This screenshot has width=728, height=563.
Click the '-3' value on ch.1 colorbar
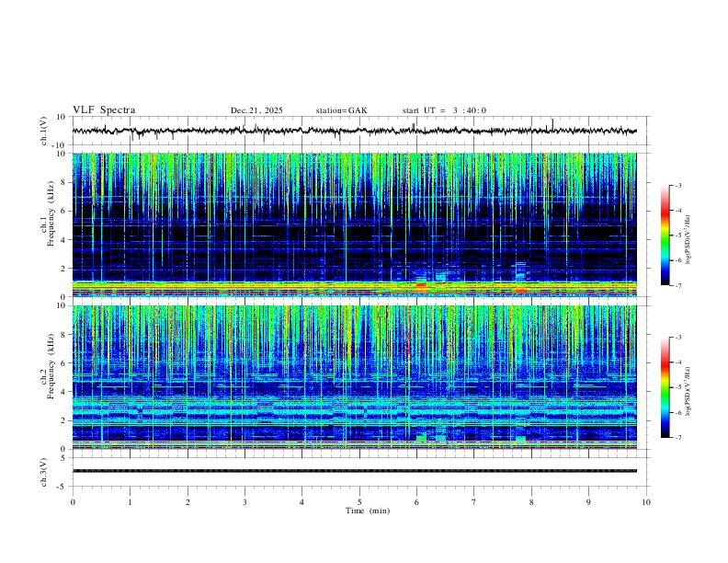[x=677, y=185]
